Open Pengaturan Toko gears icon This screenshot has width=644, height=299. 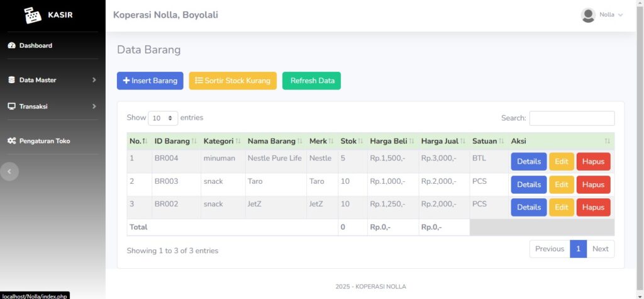click(11, 141)
